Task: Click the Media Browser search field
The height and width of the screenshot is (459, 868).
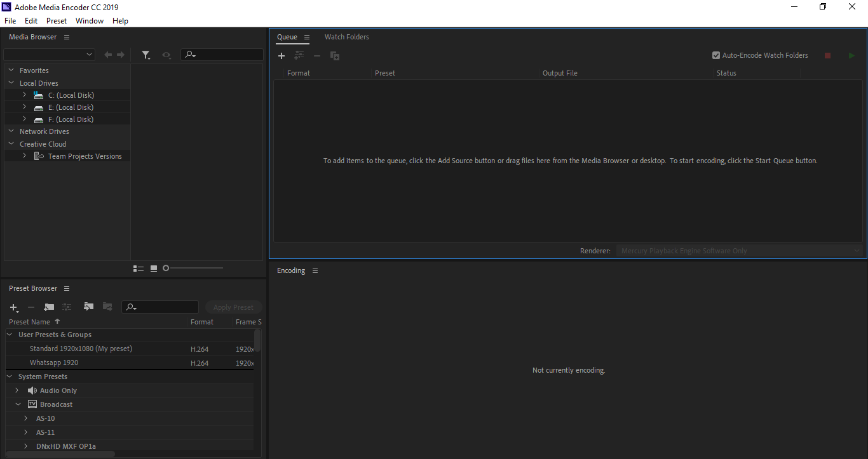Action: click(222, 55)
